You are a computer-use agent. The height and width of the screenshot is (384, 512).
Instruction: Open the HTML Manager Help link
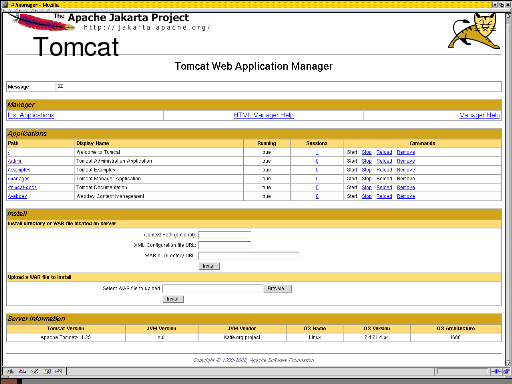(x=263, y=115)
